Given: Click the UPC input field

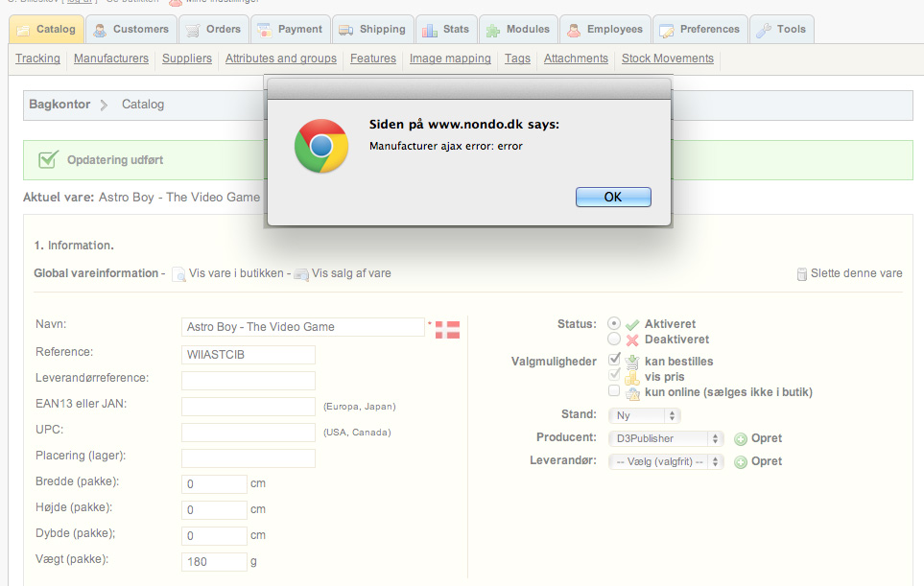Looking at the screenshot, I should pyautogui.click(x=249, y=433).
